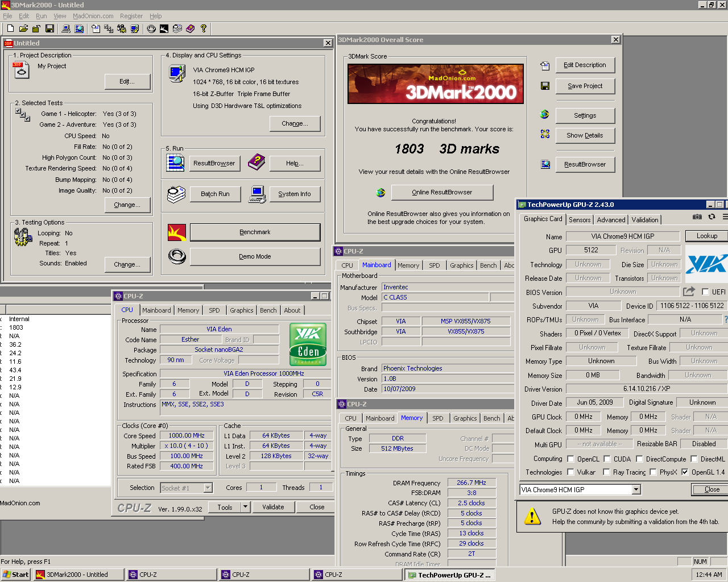The image size is (728, 582).
Task: Click the clock showing 12:44 AM
Action: (x=709, y=575)
